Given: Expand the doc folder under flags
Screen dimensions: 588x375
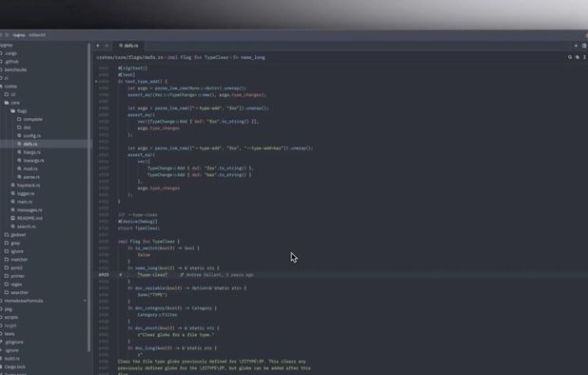Looking at the screenshot, I should [27, 128].
